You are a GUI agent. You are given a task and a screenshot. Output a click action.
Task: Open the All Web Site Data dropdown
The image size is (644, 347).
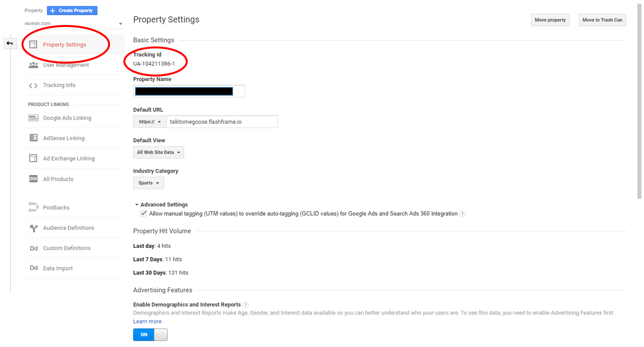click(158, 152)
